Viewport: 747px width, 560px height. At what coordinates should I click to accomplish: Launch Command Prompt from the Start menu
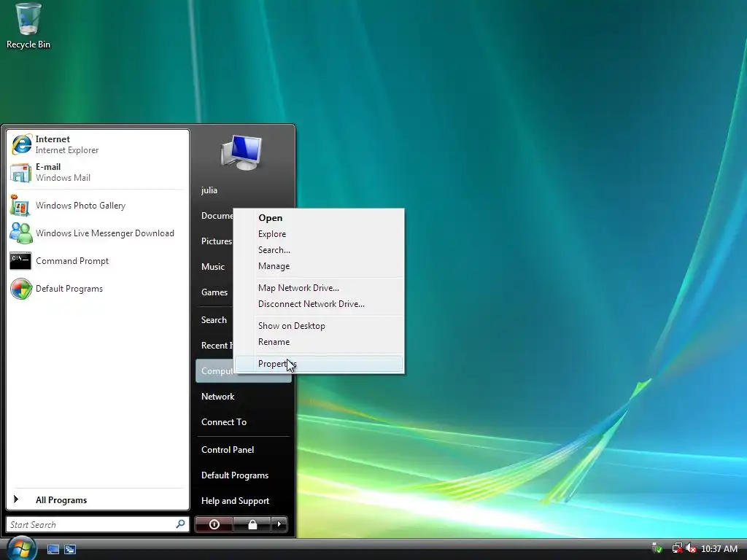(x=98, y=261)
